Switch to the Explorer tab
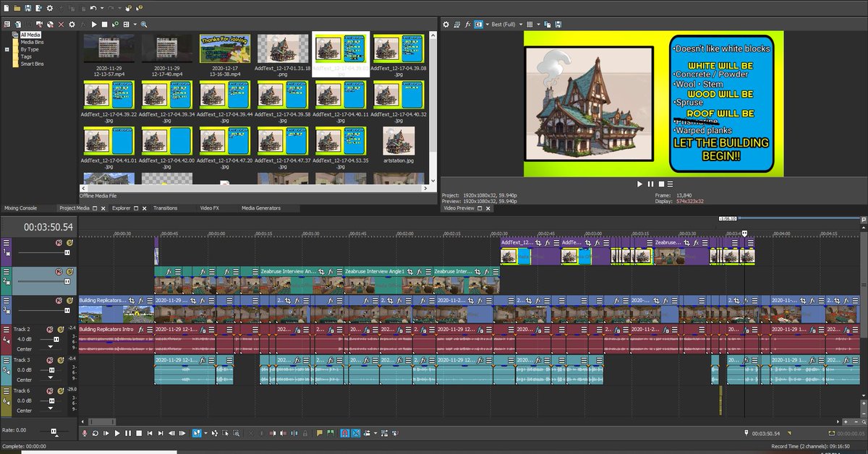868x454 pixels. click(121, 208)
